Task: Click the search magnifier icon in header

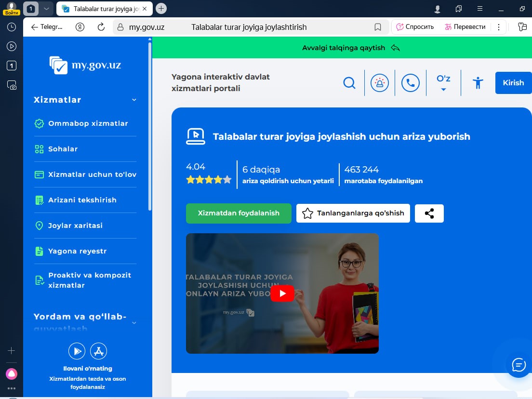Action: click(349, 83)
